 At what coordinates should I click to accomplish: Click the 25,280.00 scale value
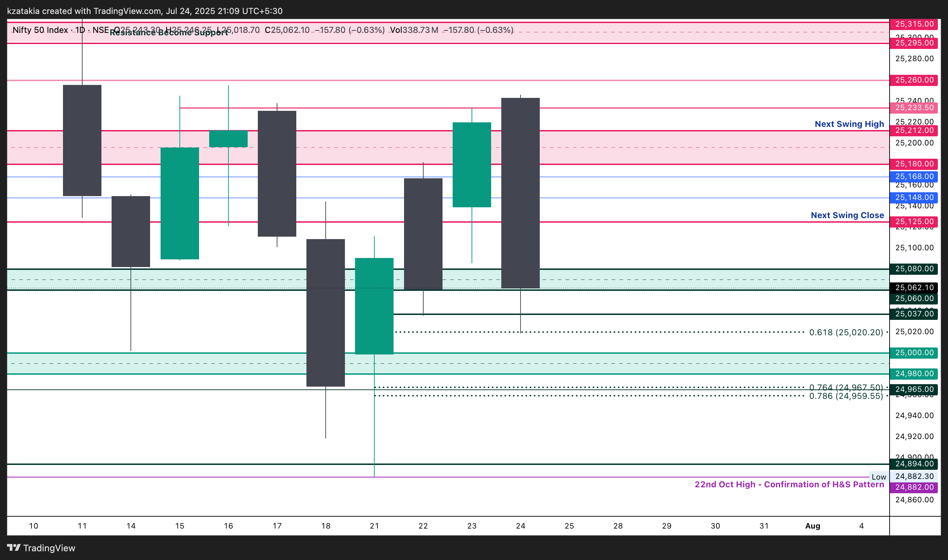coord(914,58)
